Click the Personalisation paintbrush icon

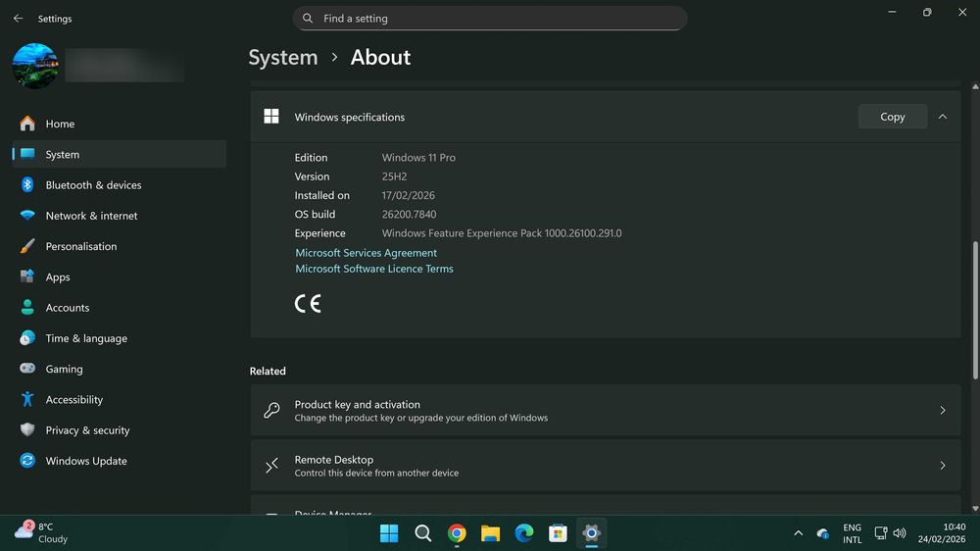tap(27, 246)
